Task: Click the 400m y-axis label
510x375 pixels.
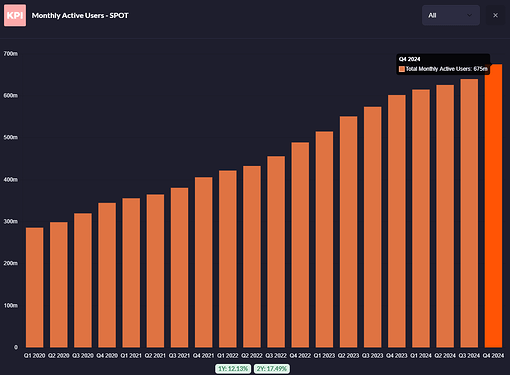Action: (x=11, y=179)
